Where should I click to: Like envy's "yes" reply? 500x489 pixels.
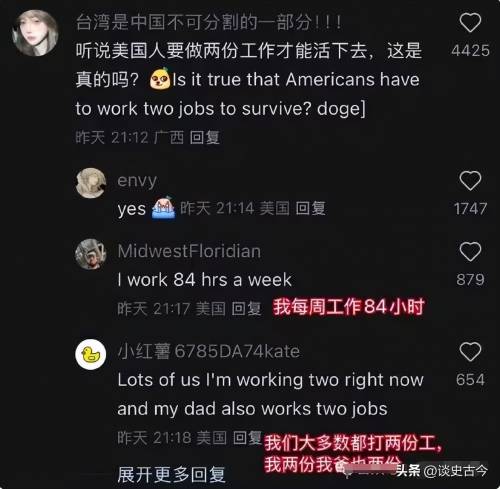click(x=470, y=181)
